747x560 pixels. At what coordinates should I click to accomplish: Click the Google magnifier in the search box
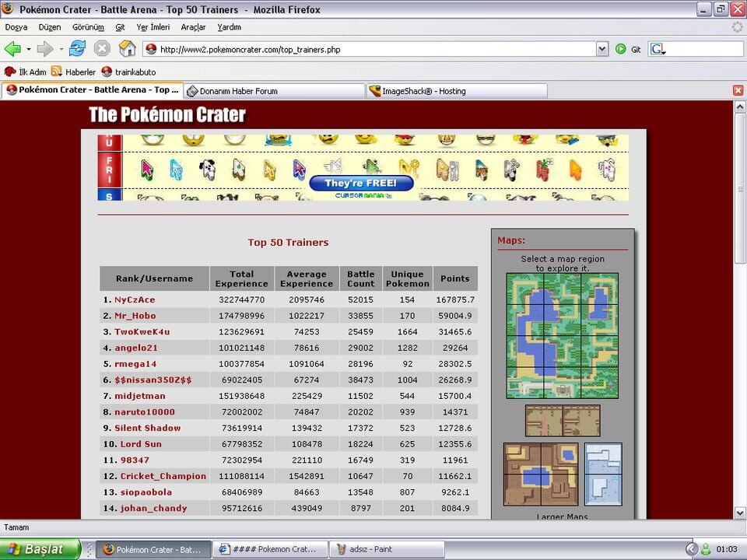[658, 48]
